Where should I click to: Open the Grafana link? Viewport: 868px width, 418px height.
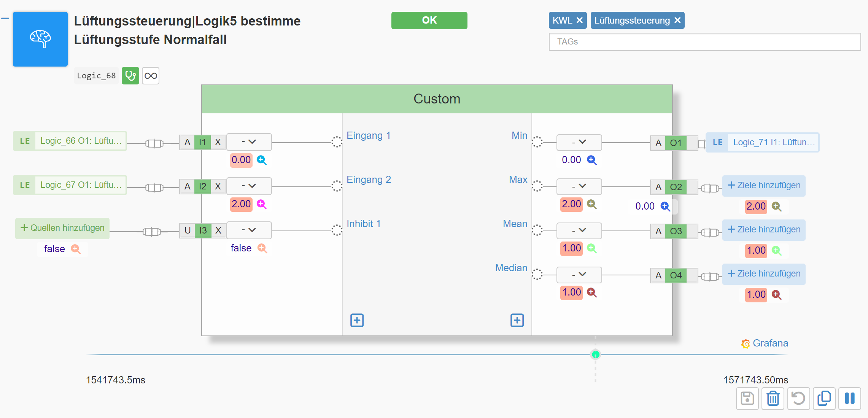click(765, 343)
